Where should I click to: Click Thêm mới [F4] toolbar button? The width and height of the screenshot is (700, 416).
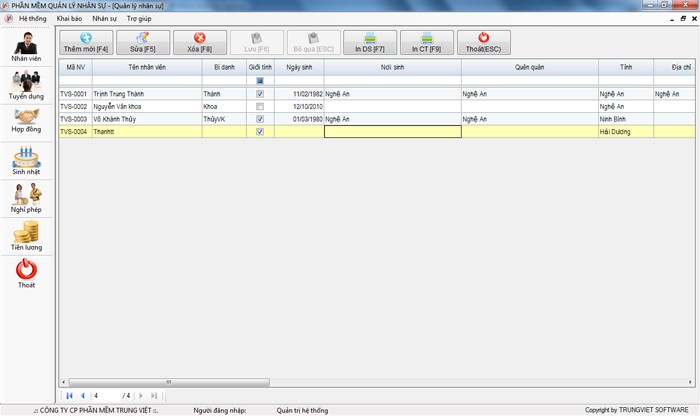click(x=86, y=42)
